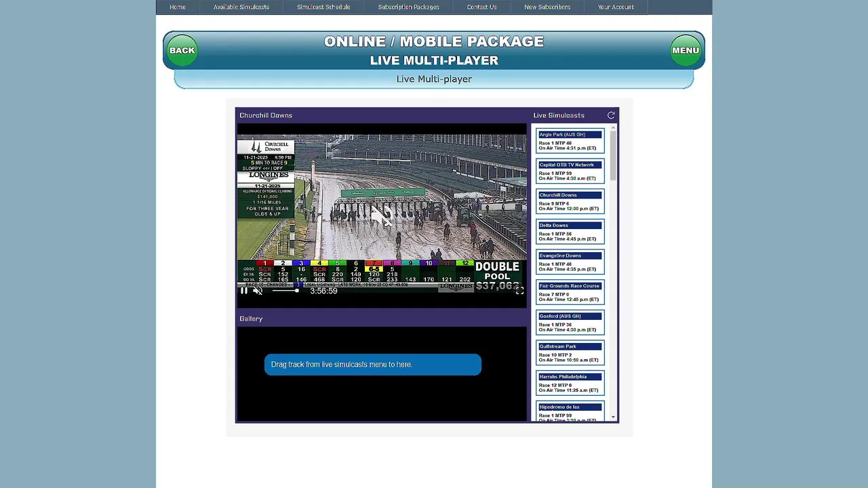The width and height of the screenshot is (868, 488).
Task: Select Capital OTB TV Network simulcast
Action: [x=570, y=171]
